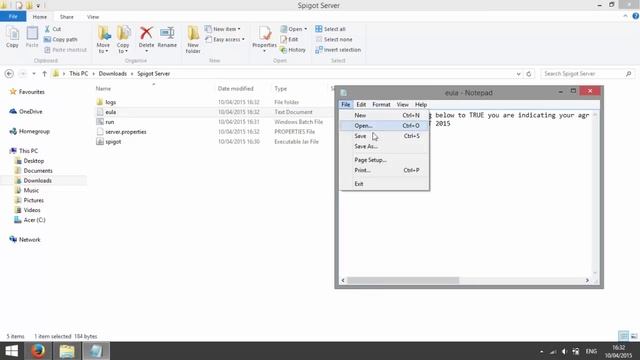The width and height of the screenshot is (640, 360).
Task: Select Homegroup in the navigation pane
Action: 29,131
